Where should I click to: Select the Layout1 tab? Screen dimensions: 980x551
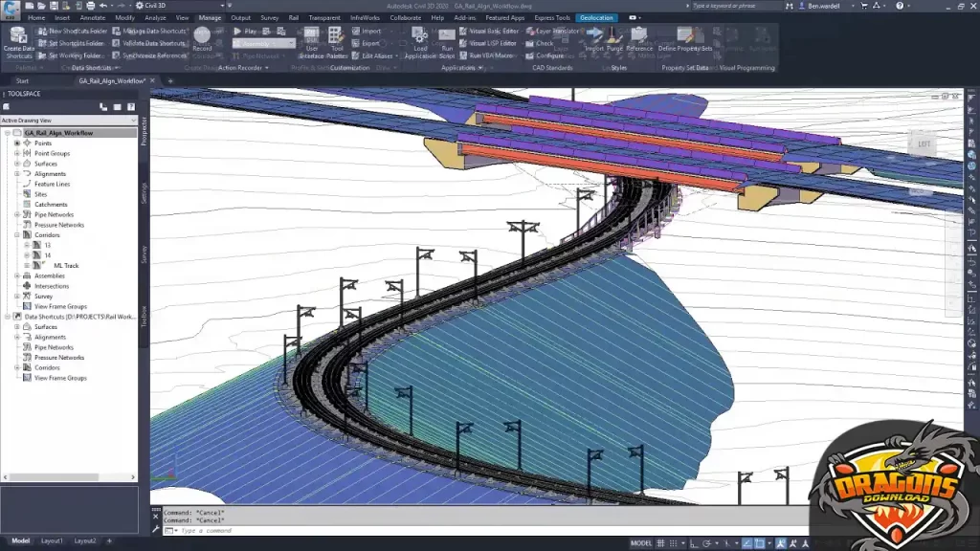(53, 540)
